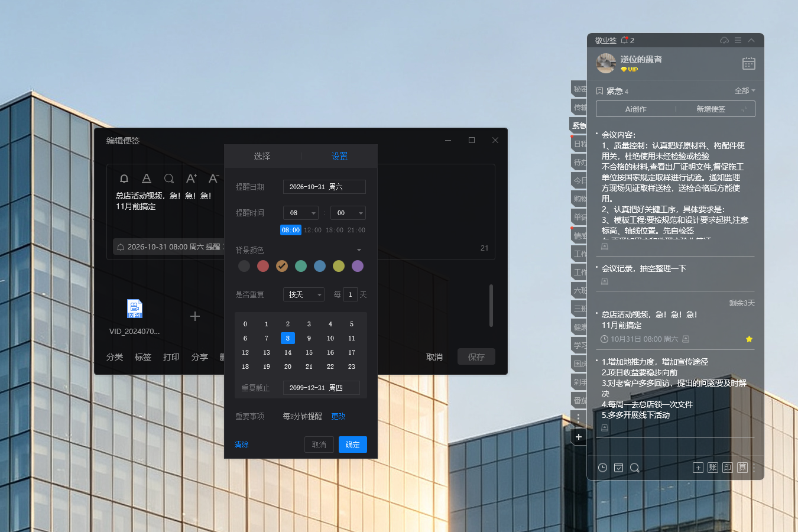
Task: Expand the 背景颜色 section arrow
Action: 359,250
